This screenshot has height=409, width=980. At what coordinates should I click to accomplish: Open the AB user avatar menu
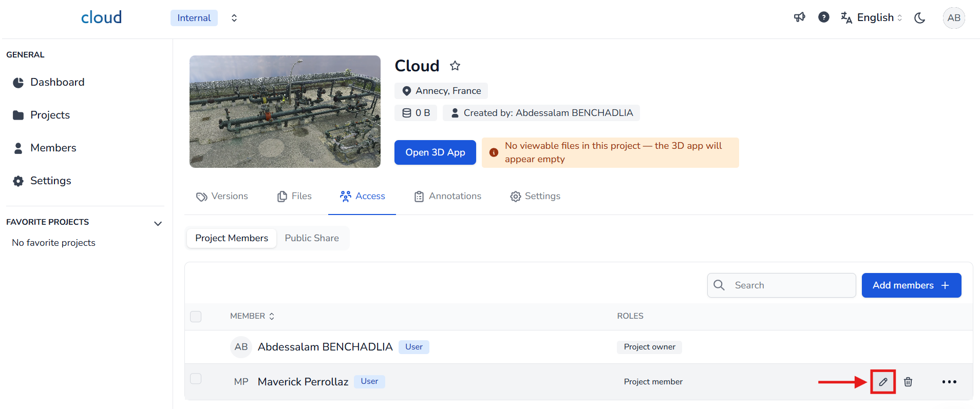point(953,18)
